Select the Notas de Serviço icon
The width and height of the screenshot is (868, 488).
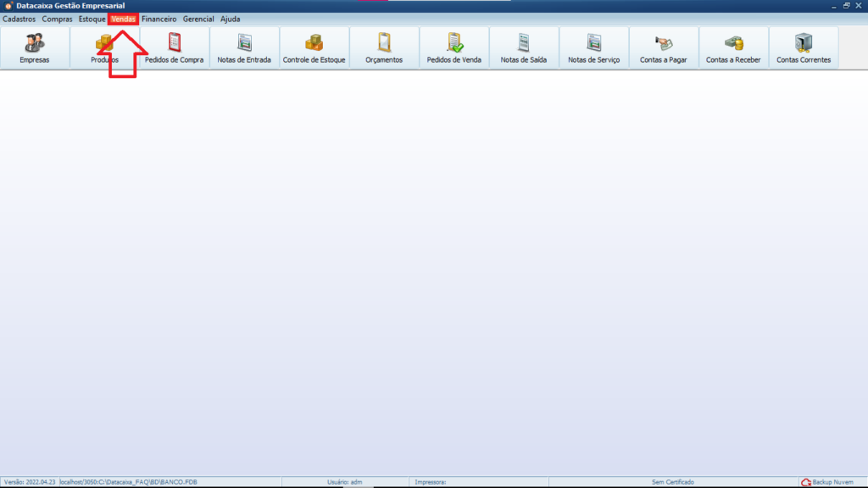click(x=593, y=47)
